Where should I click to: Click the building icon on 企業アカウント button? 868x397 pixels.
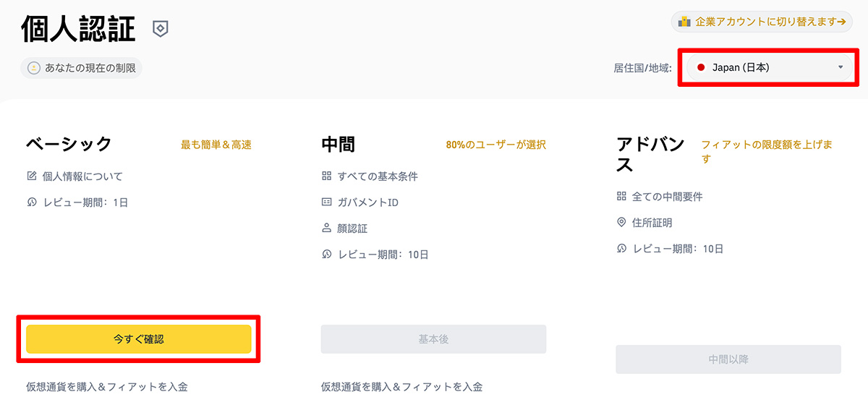pyautogui.click(x=684, y=22)
